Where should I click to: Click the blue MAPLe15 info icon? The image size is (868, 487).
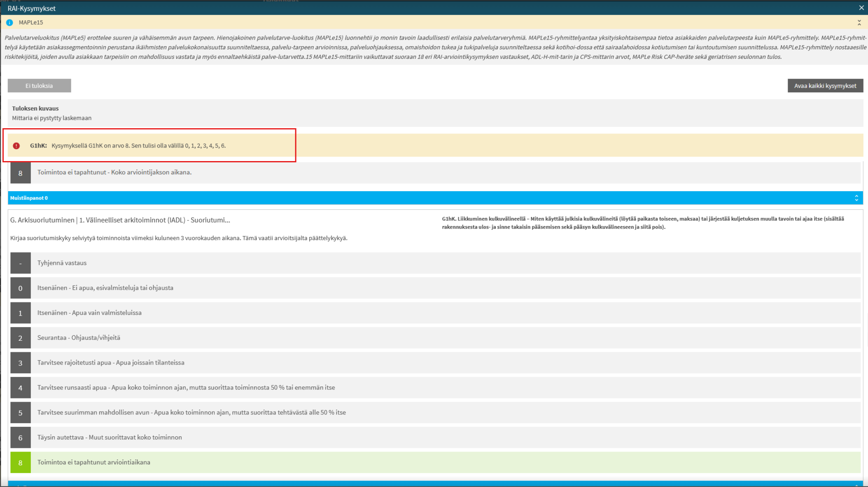coord(9,23)
